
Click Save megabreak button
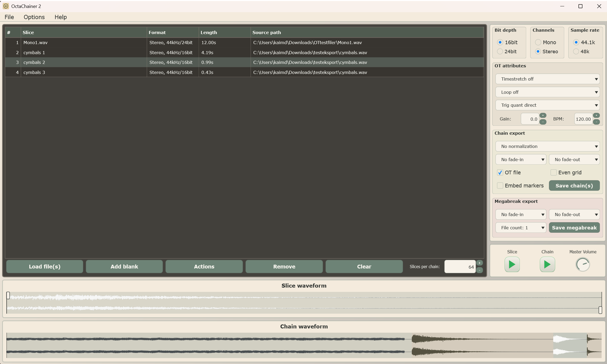click(x=574, y=228)
